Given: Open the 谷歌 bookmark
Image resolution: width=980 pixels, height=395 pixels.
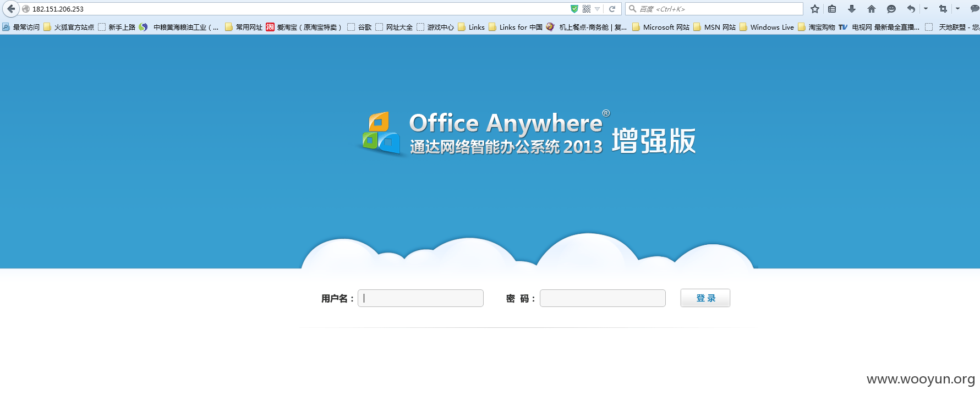Looking at the screenshot, I should pos(359,27).
